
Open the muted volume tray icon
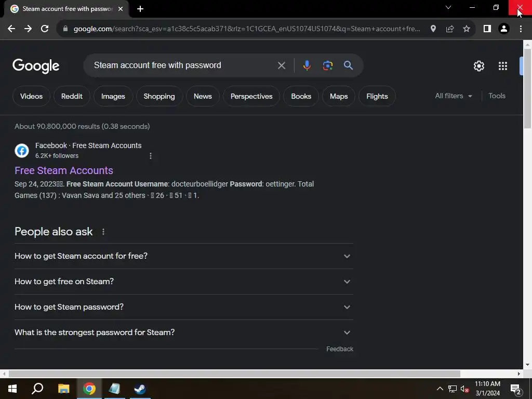tap(465, 389)
